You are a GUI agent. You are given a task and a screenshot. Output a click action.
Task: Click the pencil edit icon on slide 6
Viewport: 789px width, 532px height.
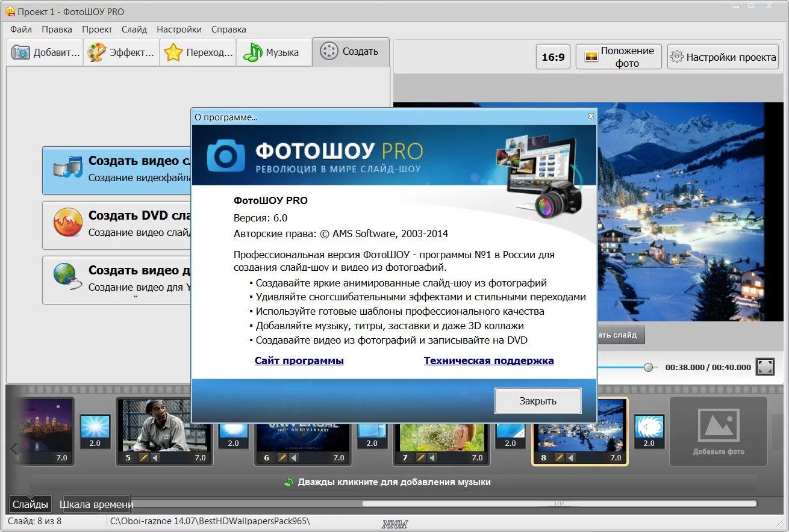[282, 458]
